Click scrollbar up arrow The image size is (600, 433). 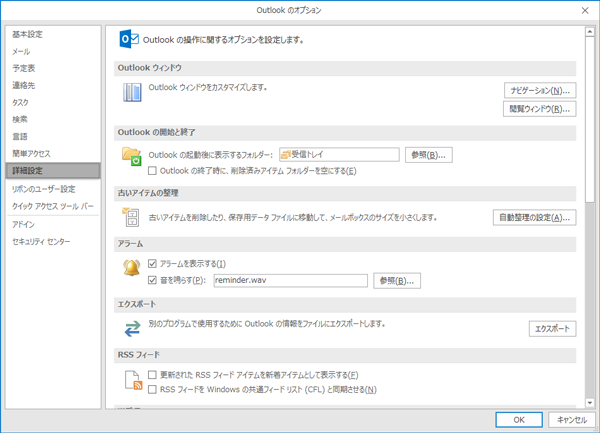pyautogui.click(x=590, y=32)
